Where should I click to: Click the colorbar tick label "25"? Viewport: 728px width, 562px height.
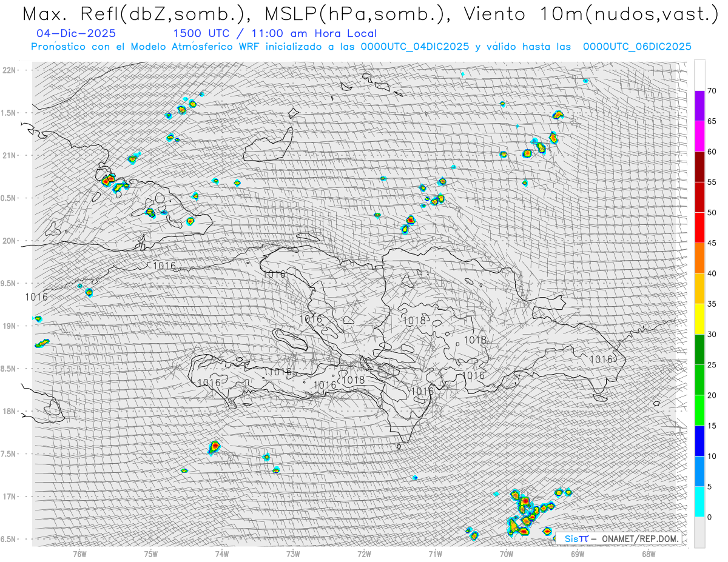pos(712,364)
